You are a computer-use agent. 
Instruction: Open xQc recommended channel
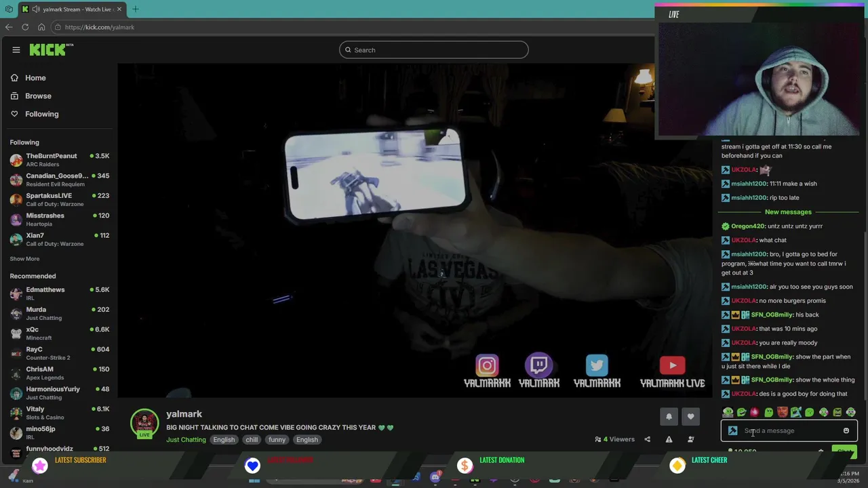point(60,333)
